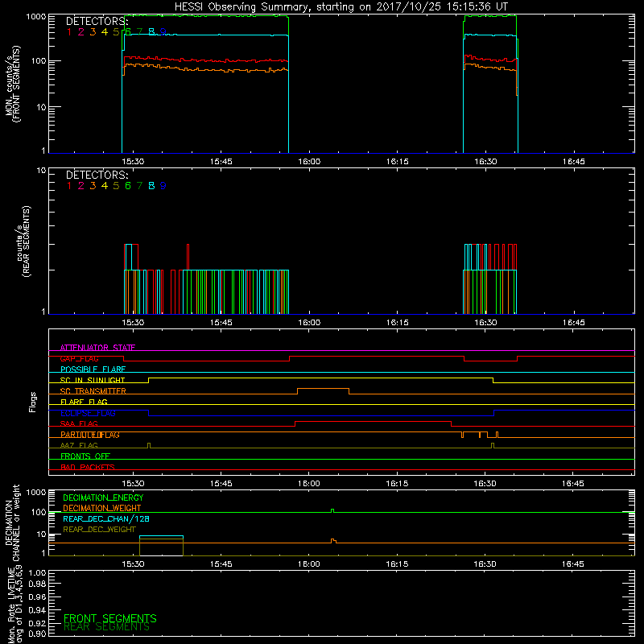The width and height of the screenshot is (644, 644).
Task: Click the Flags y-axis title
Action: click(33, 402)
